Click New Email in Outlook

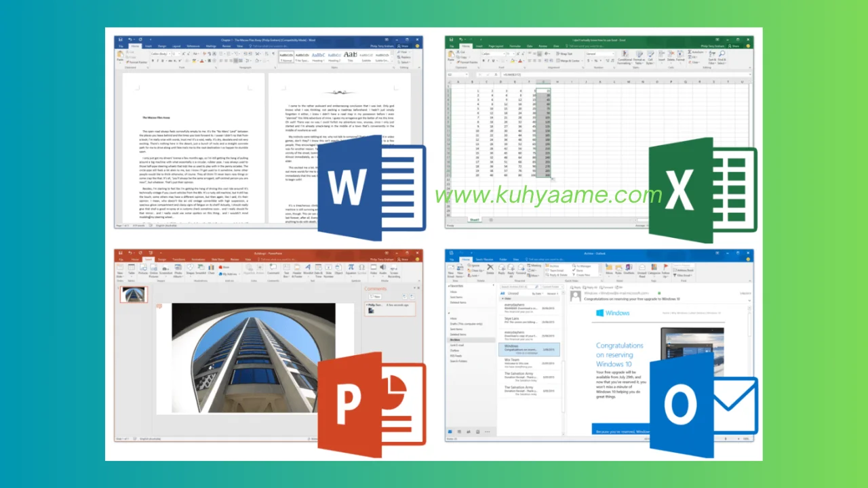451,272
